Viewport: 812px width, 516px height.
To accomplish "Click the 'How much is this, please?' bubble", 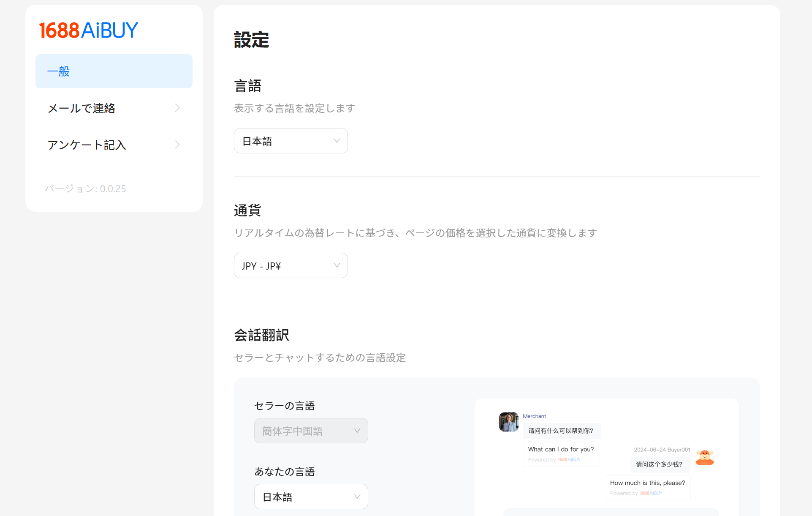I will click(x=647, y=483).
